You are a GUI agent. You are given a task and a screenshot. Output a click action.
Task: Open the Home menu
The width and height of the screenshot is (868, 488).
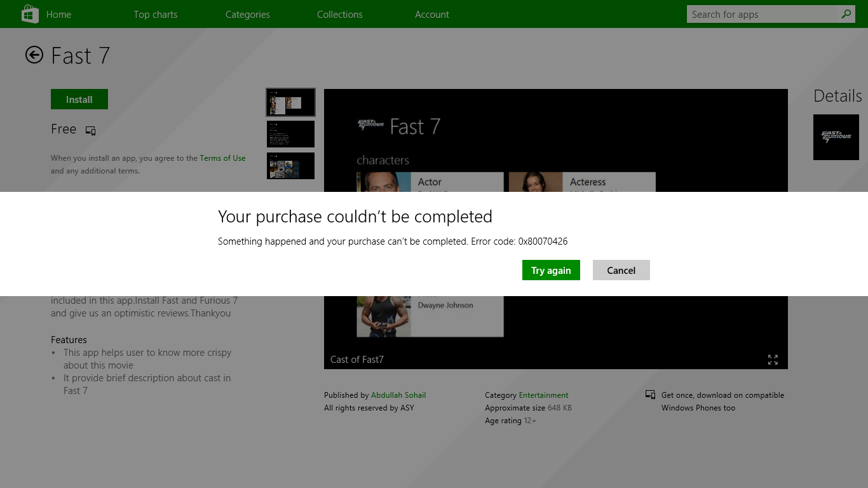click(59, 14)
